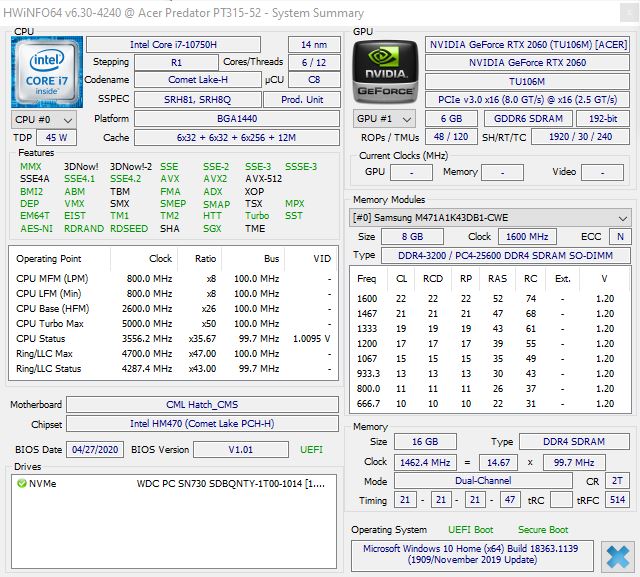Click the CML Hatch_CMS motherboard field

pyautogui.click(x=203, y=405)
